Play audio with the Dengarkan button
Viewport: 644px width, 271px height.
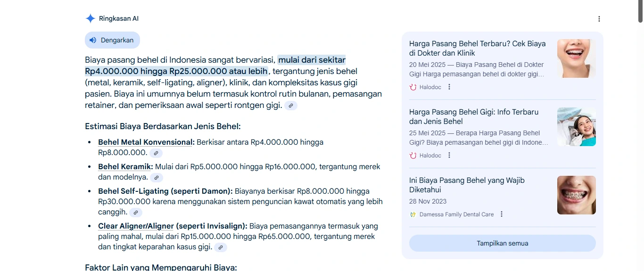[112, 40]
